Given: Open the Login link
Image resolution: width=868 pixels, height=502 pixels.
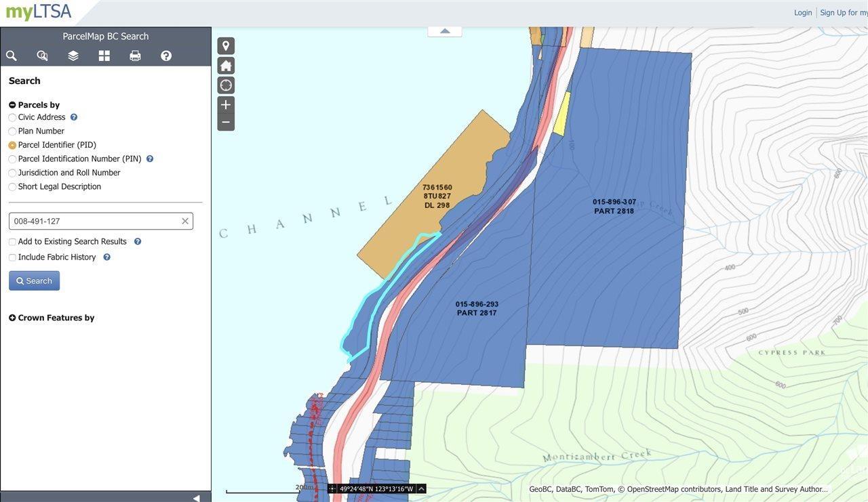Looking at the screenshot, I should pos(803,13).
